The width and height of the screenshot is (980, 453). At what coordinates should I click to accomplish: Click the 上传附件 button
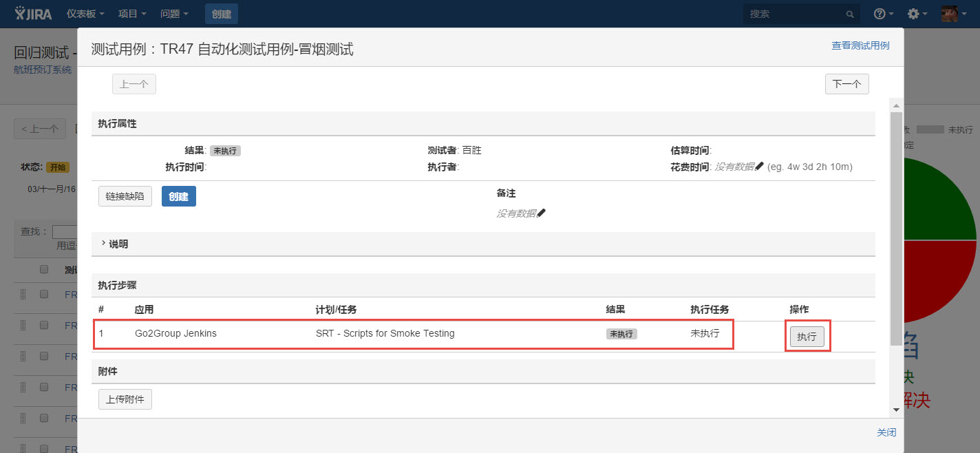click(x=125, y=399)
